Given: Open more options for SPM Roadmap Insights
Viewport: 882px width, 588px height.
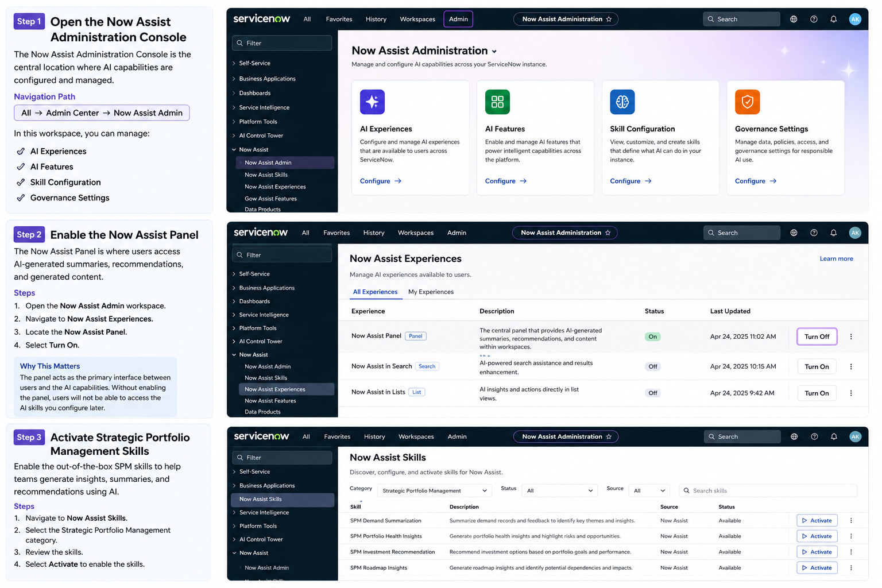Looking at the screenshot, I should click(851, 568).
